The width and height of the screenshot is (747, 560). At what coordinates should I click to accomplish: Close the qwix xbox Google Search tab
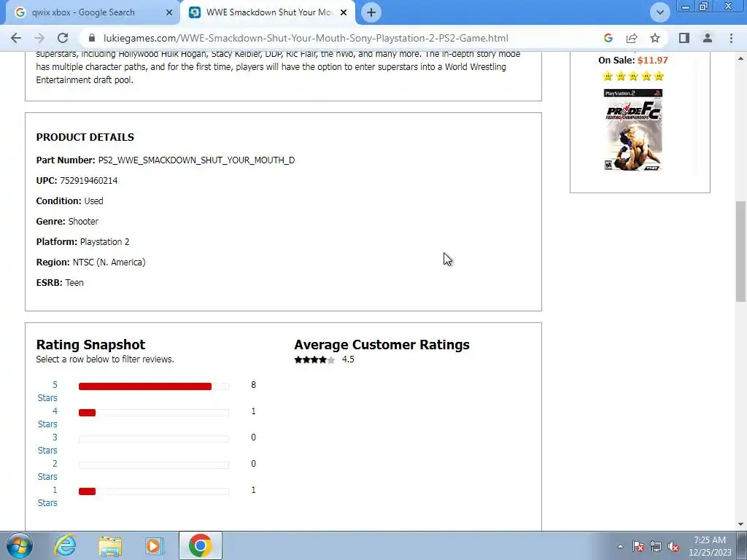click(169, 12)
